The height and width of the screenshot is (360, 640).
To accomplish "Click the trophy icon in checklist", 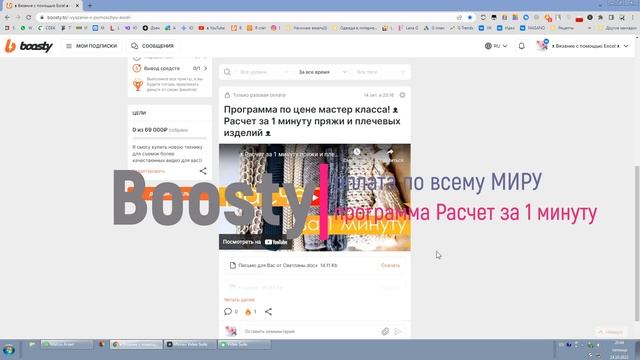I will coord(138,84).
